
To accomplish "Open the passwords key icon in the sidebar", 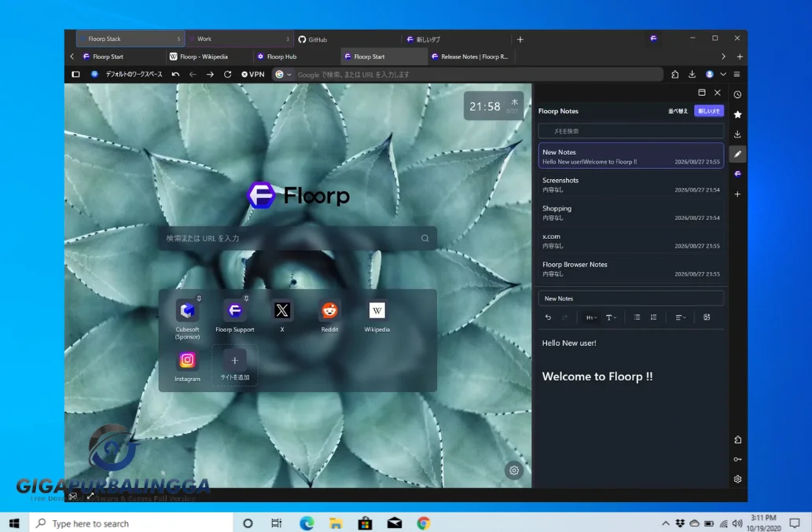I will click(x=737, y=459).
